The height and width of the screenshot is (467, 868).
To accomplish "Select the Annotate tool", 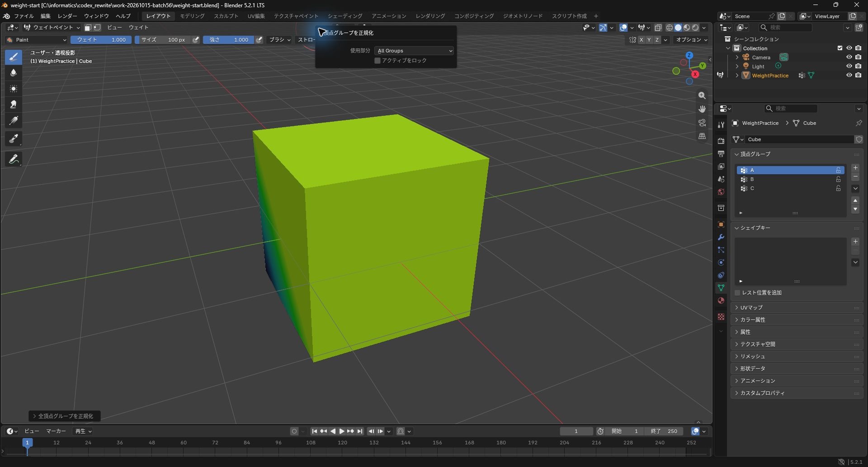I will 14,159.
